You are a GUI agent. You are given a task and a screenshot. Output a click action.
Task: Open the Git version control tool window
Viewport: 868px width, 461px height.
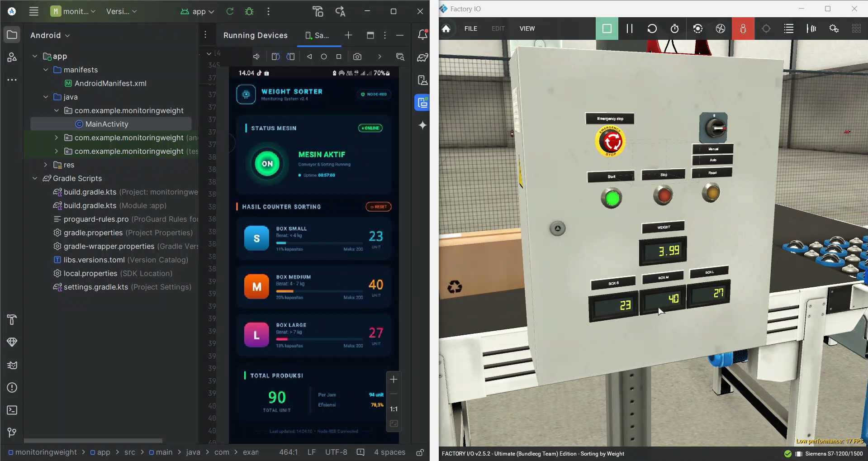(x=12, y=433)
